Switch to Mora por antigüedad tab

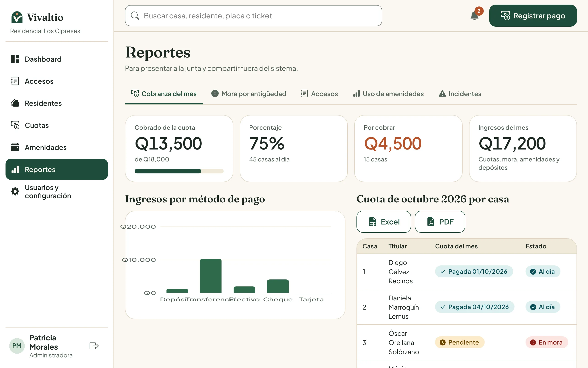pos(249,94)
